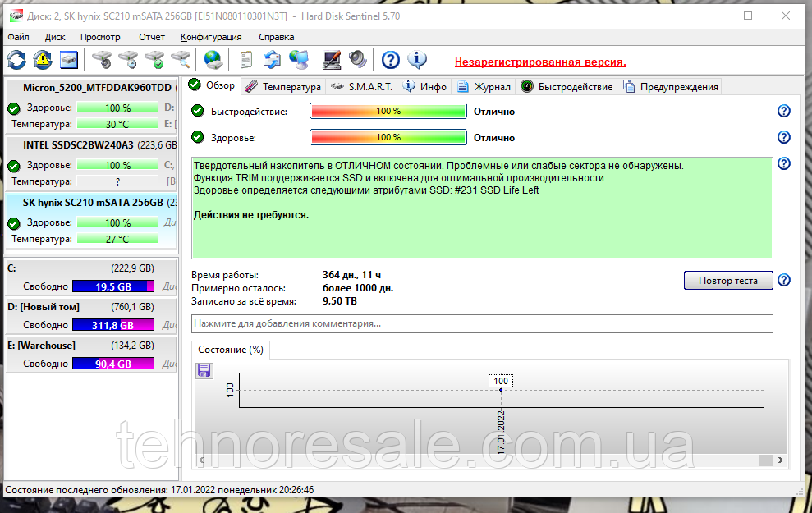The height and width of the screenshot is (513, 812).
Task: Click the comment input field
Action: (482, 323)
